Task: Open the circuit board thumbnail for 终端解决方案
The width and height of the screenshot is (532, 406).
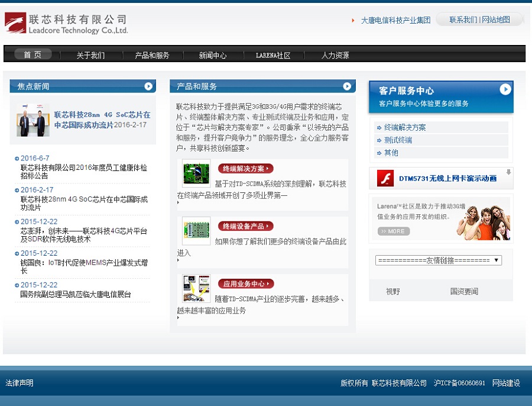Action: pyautogui.click(x=196, y=173)
